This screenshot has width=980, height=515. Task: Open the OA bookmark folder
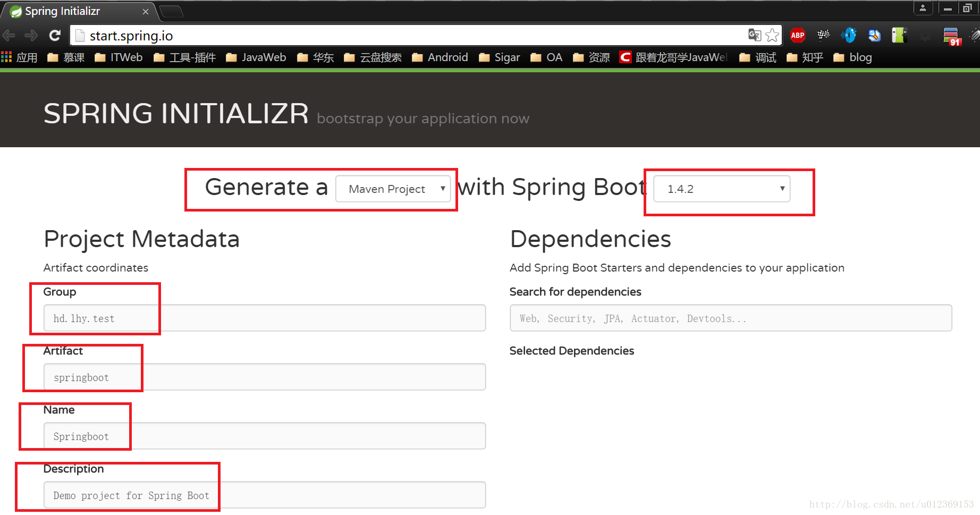(x=546, y=57)
